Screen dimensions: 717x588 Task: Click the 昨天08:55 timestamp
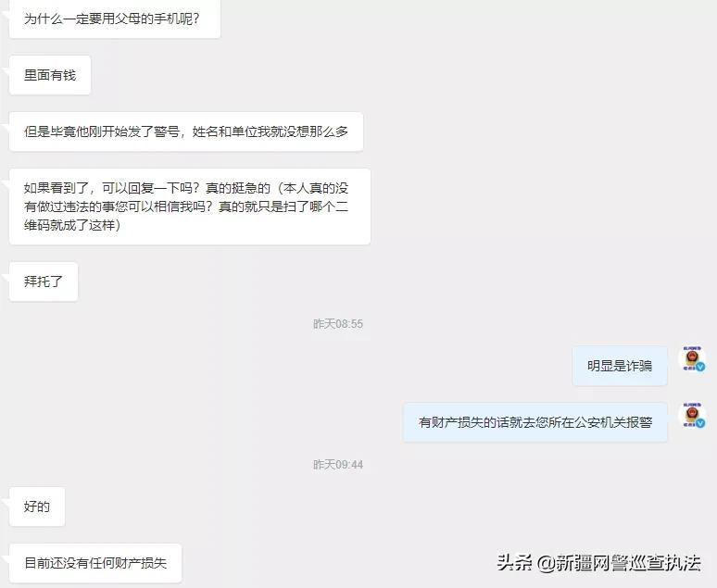(338, 324)
